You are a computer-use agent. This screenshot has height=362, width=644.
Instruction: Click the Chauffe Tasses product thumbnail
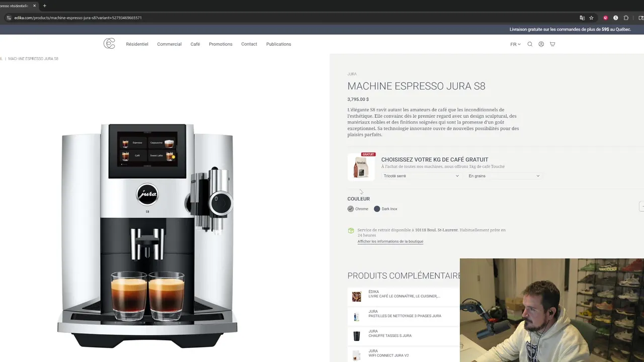click(x=357, y=336)
